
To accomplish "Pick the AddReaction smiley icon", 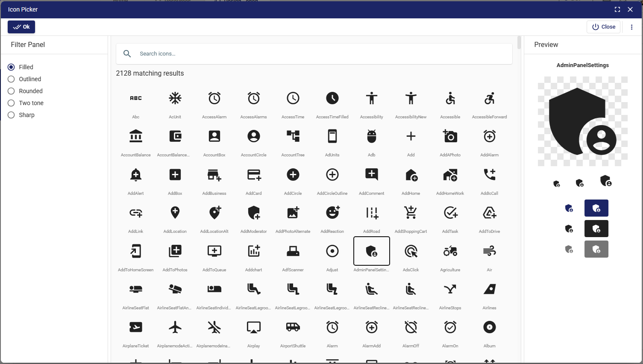I will coord(332,213).
